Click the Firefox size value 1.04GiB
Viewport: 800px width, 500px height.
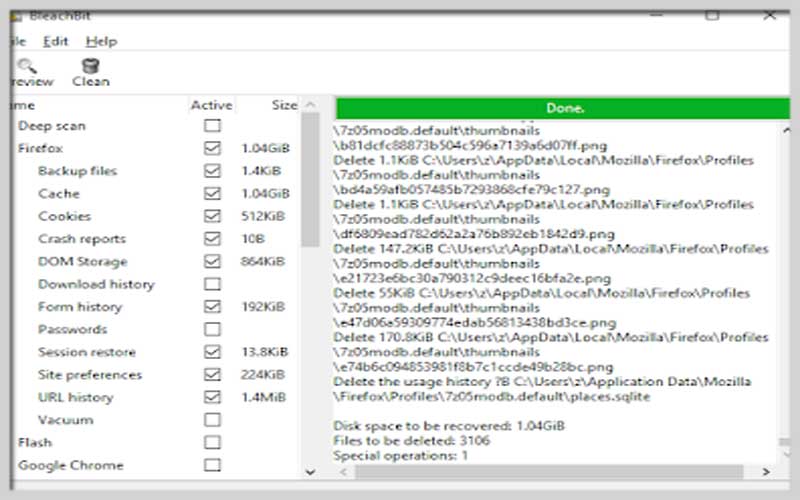click(265, 148)
